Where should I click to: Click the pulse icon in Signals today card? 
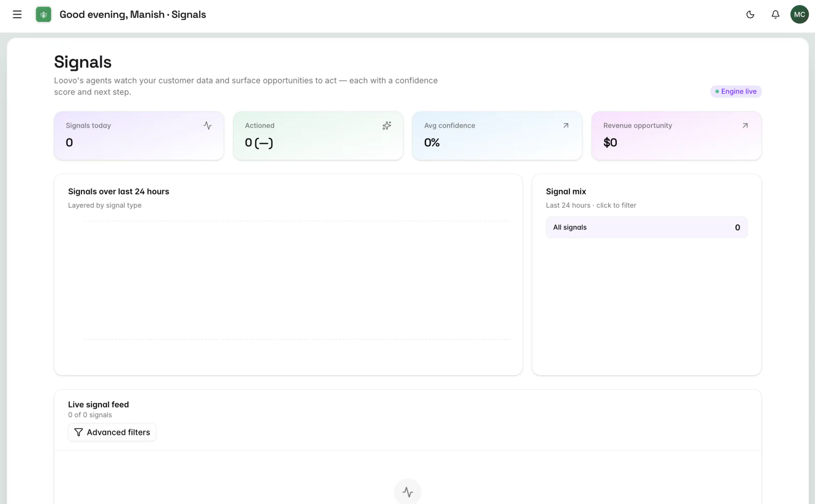coord(207,125)
